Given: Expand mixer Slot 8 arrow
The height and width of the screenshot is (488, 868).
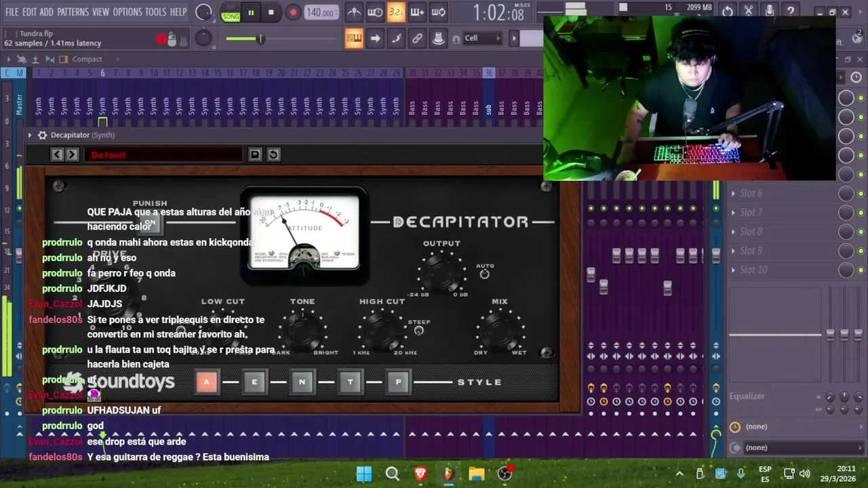Looking at the screenshot, I should coord(733,231).
